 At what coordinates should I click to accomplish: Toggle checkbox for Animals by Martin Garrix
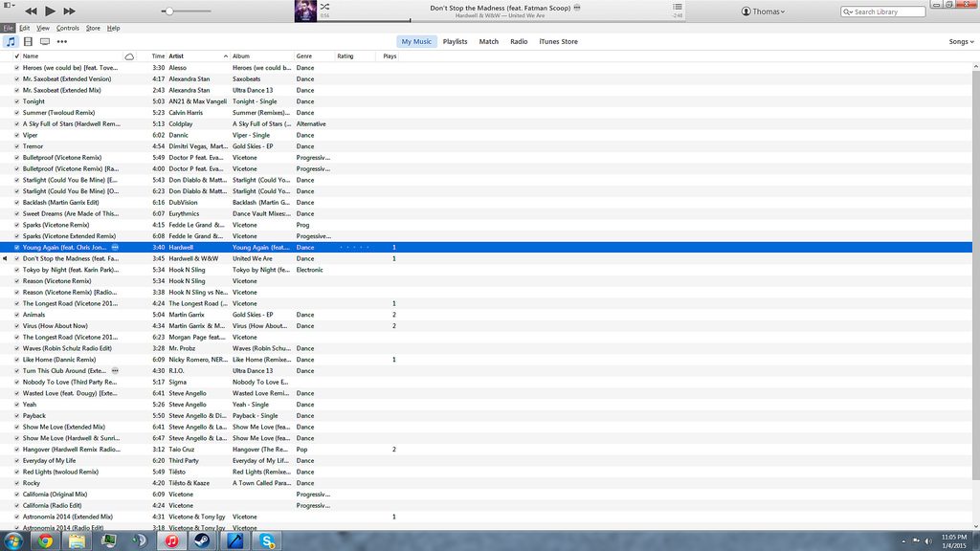click(x=16, y=315)
